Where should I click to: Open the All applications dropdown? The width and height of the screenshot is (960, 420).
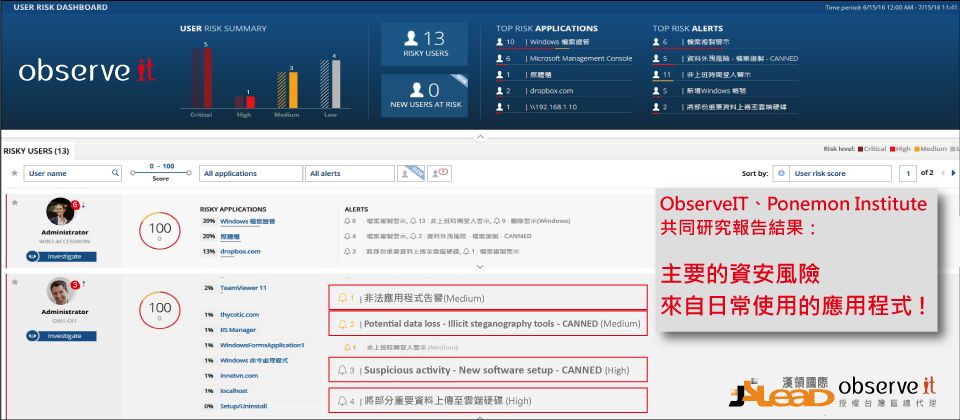tap(249, 173)
